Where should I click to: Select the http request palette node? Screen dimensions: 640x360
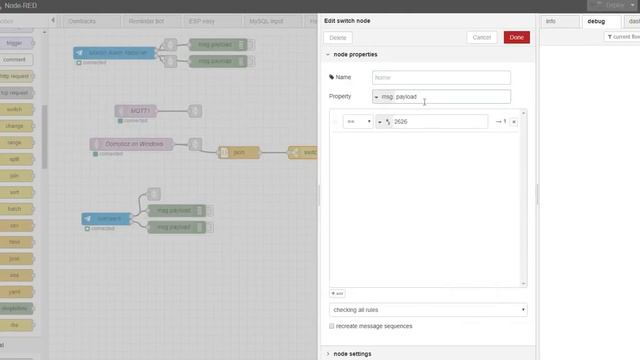pos(16,76)
